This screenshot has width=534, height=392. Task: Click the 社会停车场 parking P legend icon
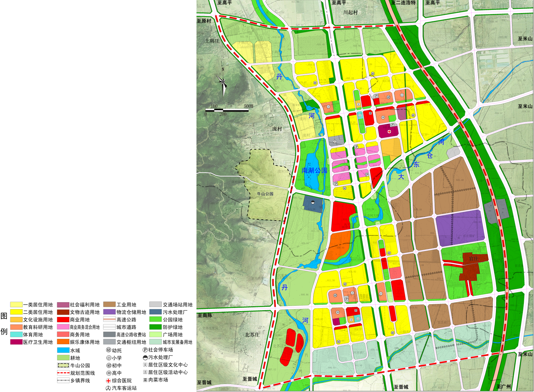click(x=145, y=350)
